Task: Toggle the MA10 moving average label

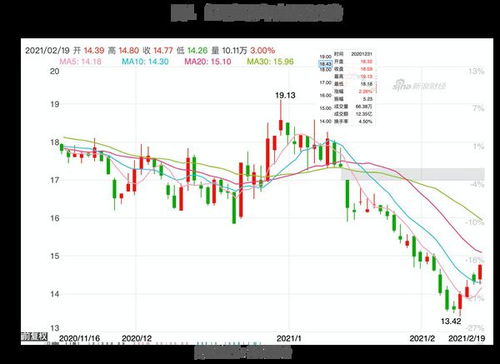Action: click(145, 61)
